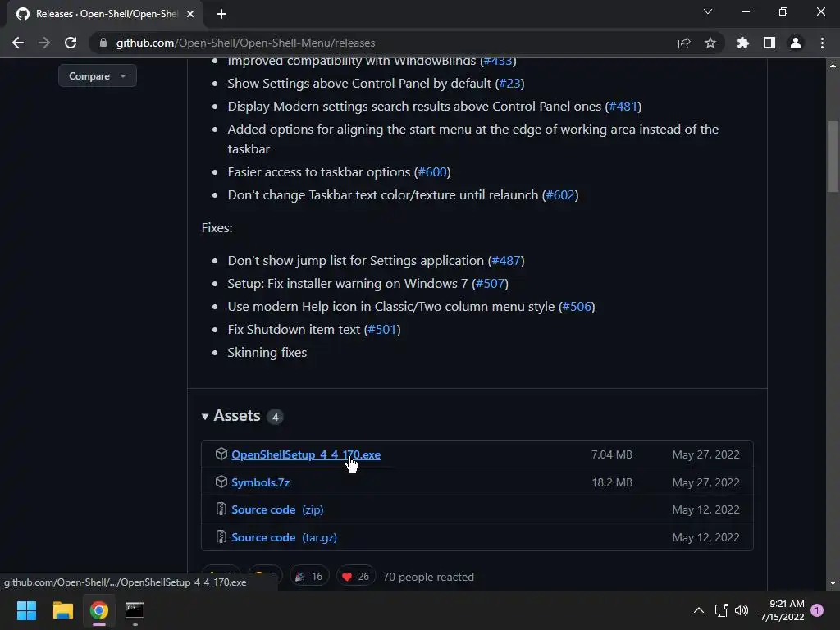This screenshot has width=840, height=630.
Task: Click the vertical scrollbar thumb
Action: [x=833, y=157]
